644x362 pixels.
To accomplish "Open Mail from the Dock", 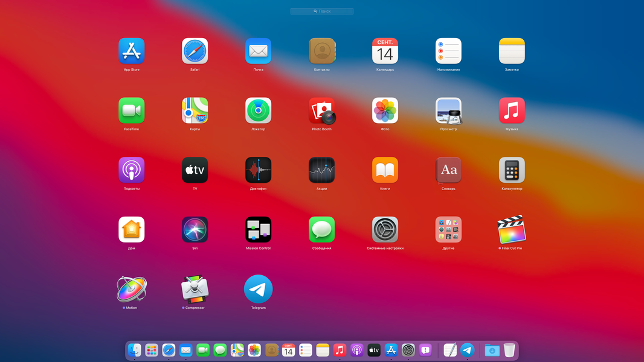I will (185, 350).
